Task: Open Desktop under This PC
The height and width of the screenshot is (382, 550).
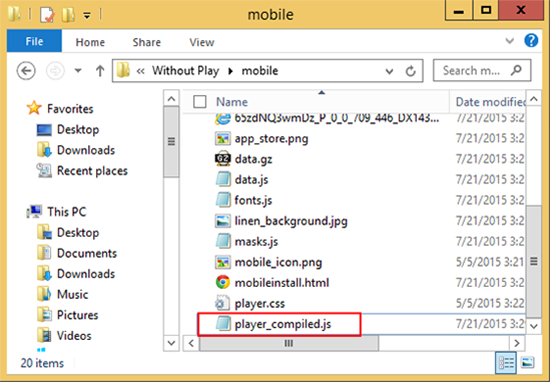Action: pyautogui.click(x=78, y=233)
